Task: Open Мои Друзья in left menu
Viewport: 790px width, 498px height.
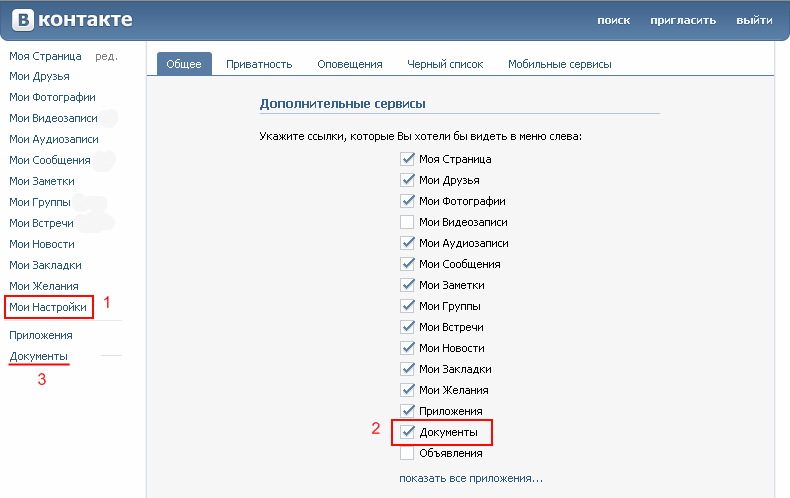Action: coord(39,76)
